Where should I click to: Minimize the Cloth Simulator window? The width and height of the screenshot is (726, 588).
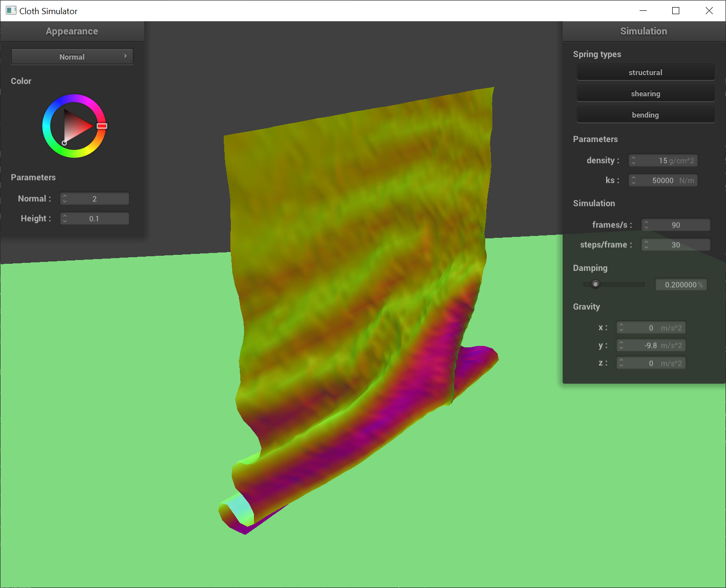pos(643,10)
